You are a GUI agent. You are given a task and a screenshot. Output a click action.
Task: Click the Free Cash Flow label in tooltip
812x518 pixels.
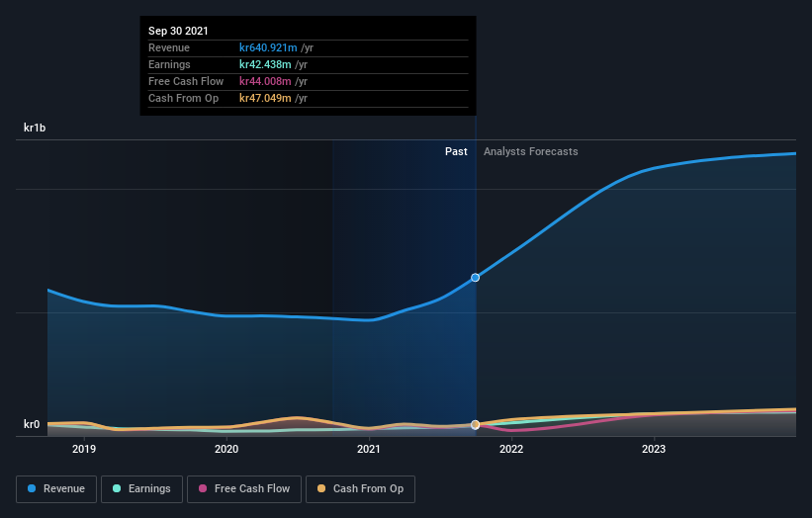186,81
